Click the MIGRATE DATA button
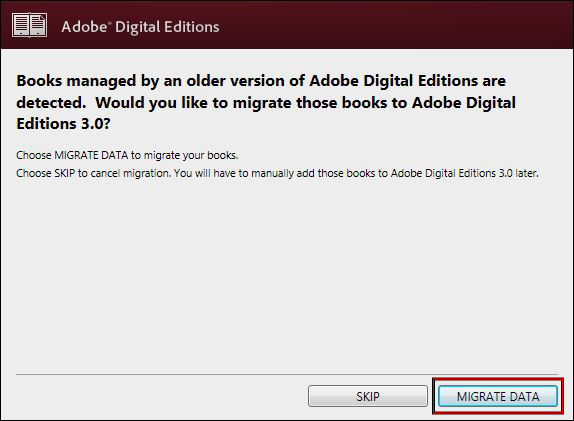Viewport: 574px width, 421px height. [x=498, y=396]
